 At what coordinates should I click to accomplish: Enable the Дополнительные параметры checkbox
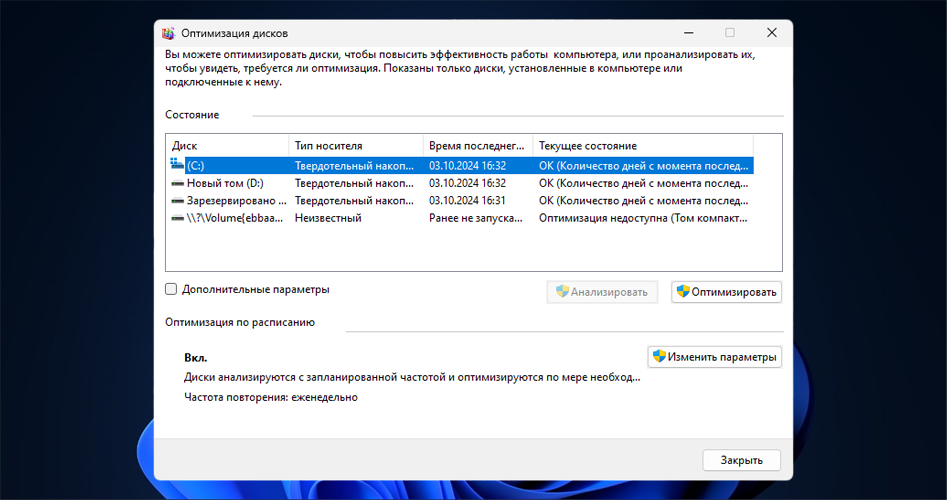coord(171,289)
